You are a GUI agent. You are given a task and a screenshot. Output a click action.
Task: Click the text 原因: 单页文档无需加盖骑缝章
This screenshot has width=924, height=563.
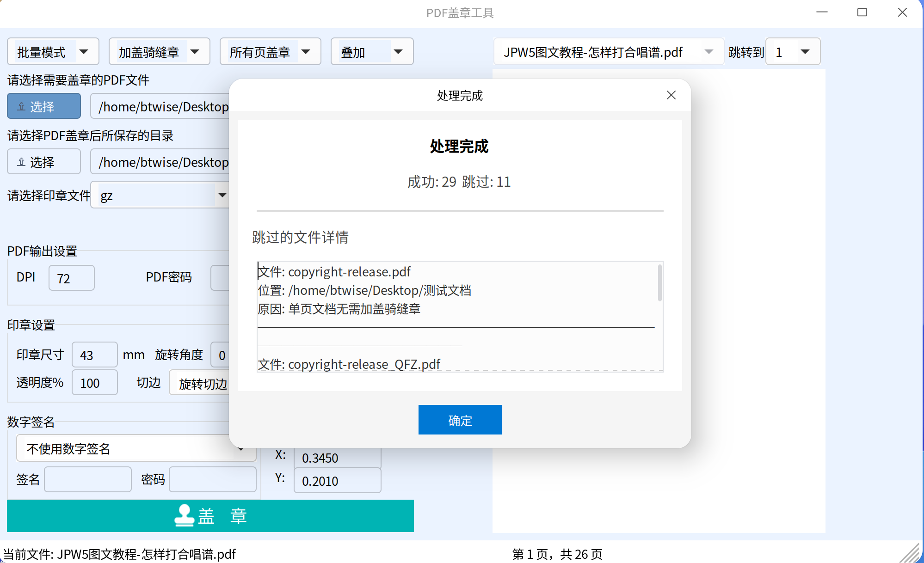tap(339, 309)
